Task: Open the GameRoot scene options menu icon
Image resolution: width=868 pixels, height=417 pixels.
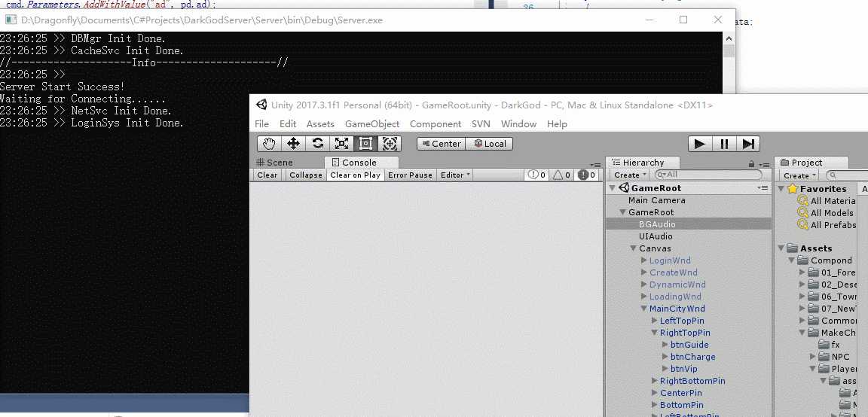Action: tap(763, 188)
